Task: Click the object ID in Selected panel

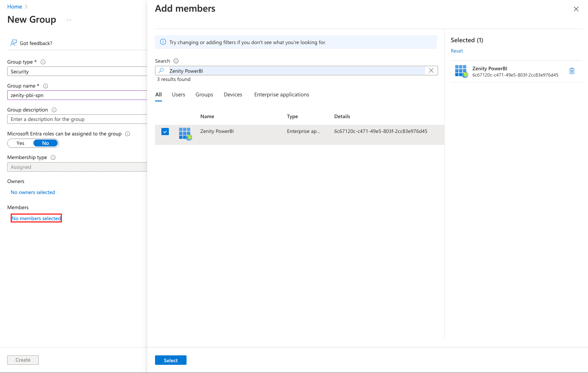Action: click(515, 75)
